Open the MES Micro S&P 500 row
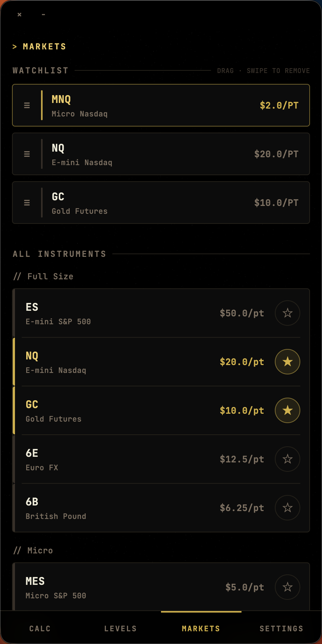 click(x=131, y=587)
